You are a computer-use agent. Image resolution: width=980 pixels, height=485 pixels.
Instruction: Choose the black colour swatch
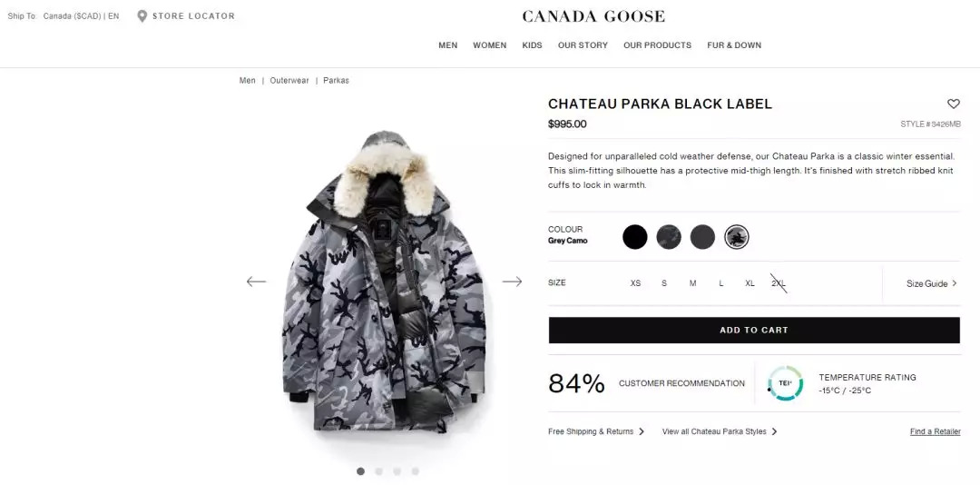pos(635,237)
